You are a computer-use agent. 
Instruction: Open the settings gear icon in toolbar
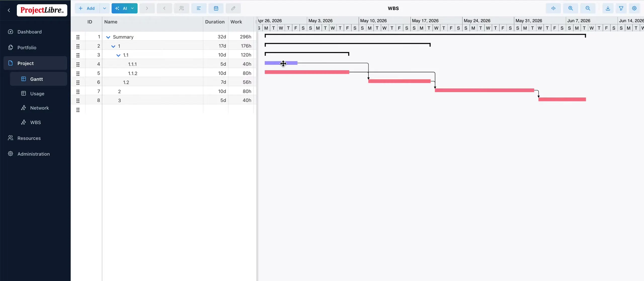pyautogui.click(x=634, y=8)
